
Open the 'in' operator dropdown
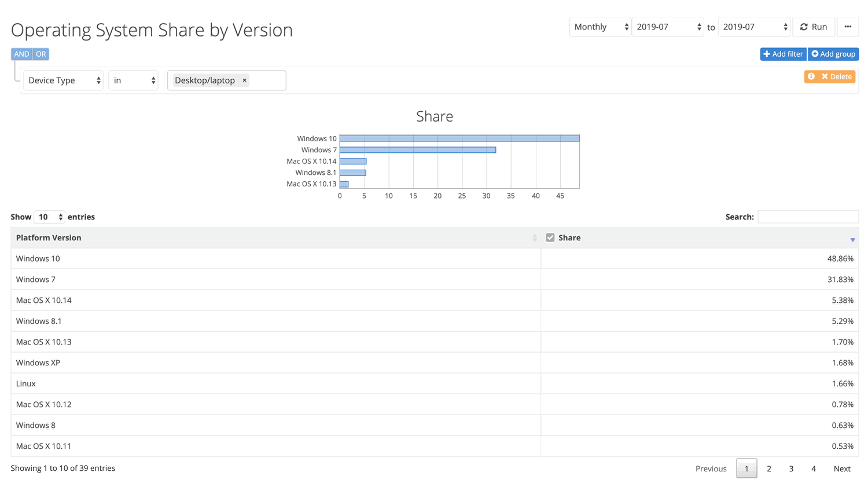(133, 80)
